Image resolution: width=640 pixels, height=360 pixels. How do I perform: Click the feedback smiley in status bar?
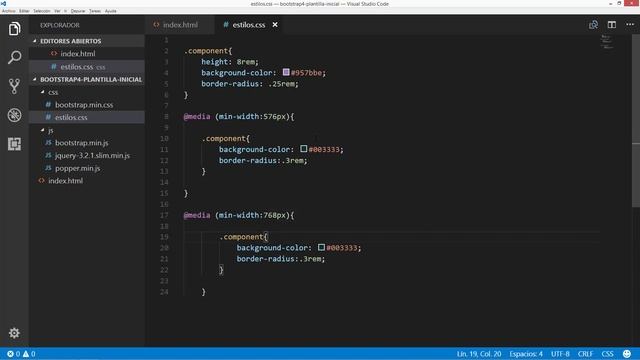627,354
